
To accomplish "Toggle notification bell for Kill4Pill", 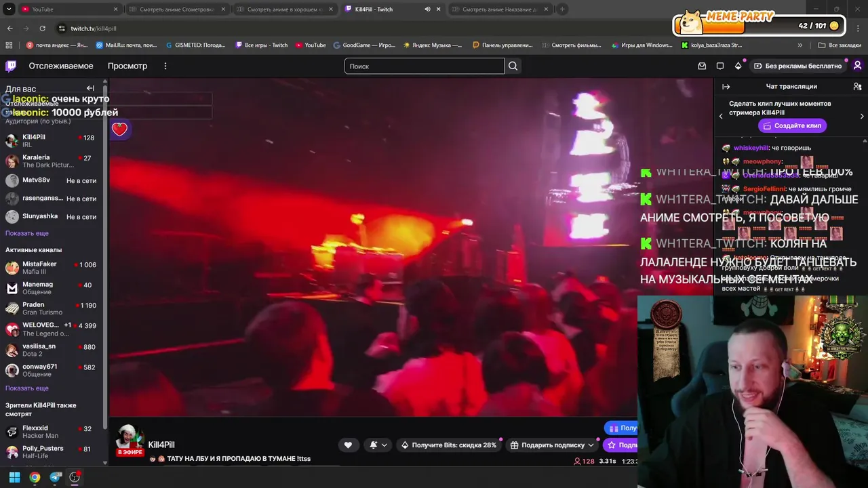I will pos(373,445).
